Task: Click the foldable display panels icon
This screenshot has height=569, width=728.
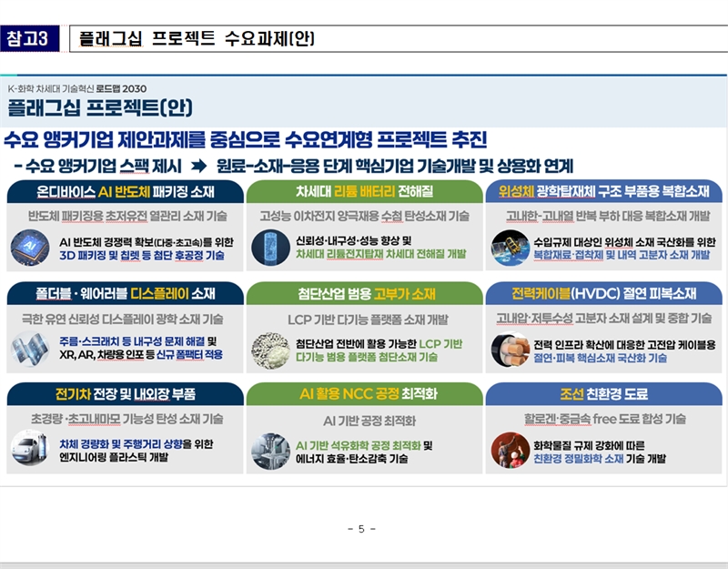Action: coord(30,350)
